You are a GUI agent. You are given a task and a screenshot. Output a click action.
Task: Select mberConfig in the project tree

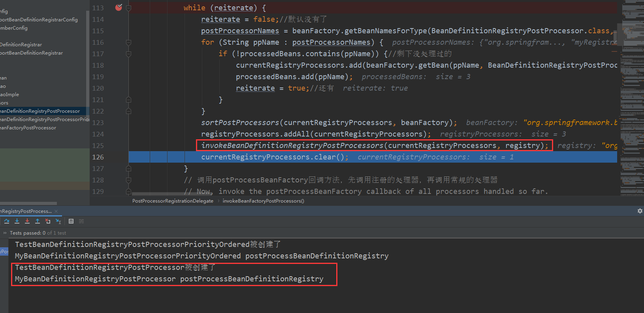[14, 28]
